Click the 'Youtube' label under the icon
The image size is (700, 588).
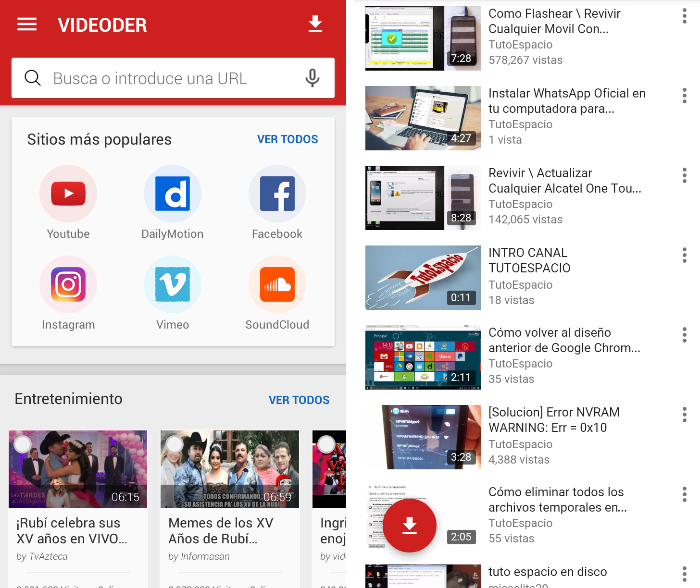(x=68, y=234)
